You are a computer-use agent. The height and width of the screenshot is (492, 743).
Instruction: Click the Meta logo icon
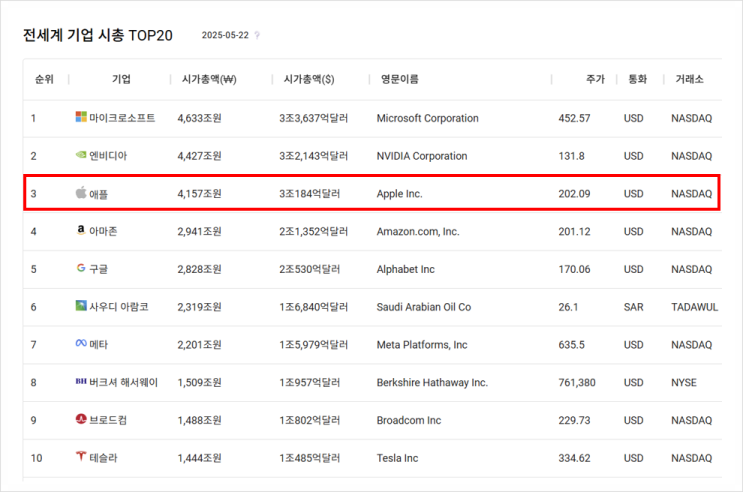[81, 343]
